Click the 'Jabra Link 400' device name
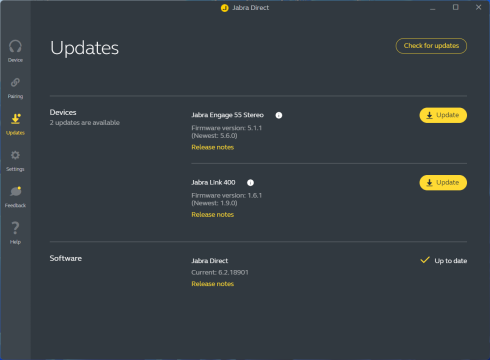The width and height of the screenshot is (490, 360). 213,182
